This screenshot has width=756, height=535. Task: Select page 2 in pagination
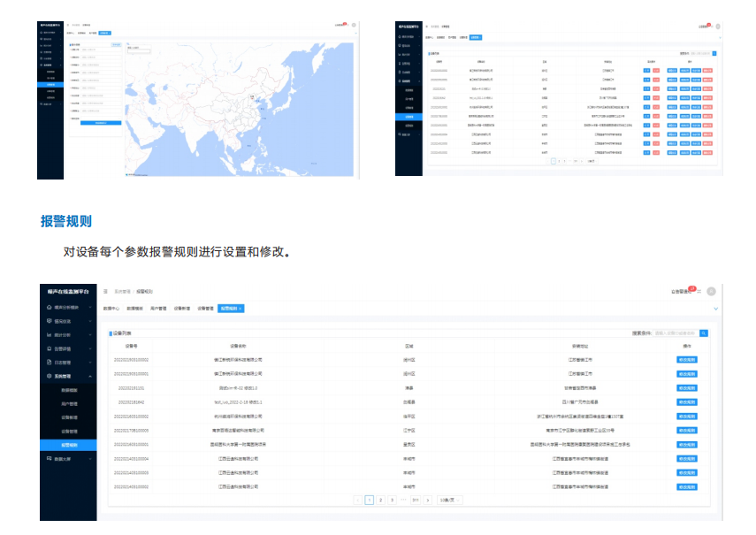coord(381,501)
